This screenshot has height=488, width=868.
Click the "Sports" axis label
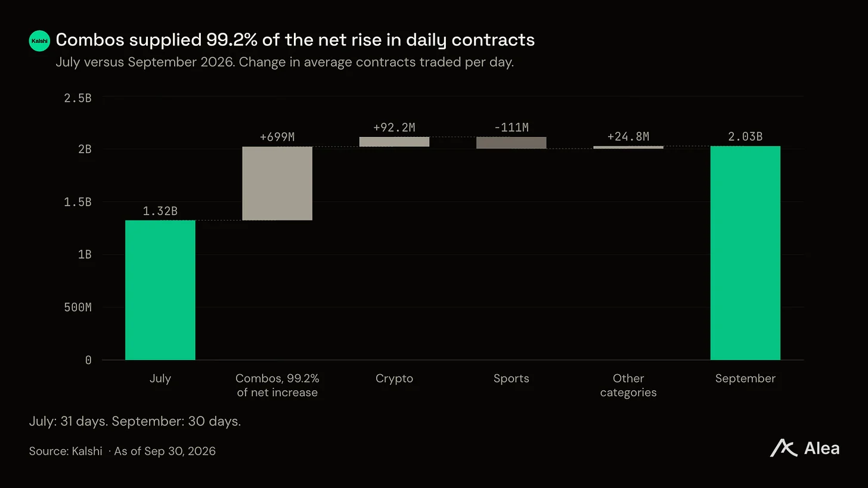(x=511, y=378)
